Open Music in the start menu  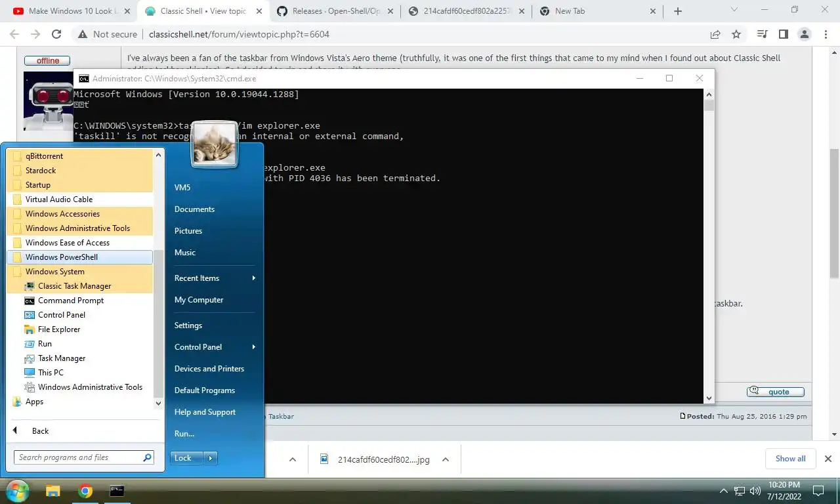[x=185, y=253]
